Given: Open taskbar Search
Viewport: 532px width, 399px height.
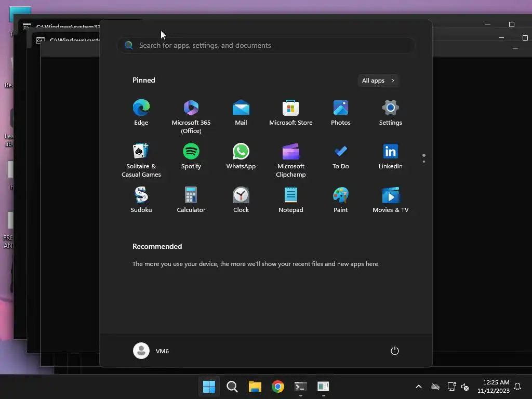Looking at the screenshot, I should pyautogui.click(x=232, y=387).
